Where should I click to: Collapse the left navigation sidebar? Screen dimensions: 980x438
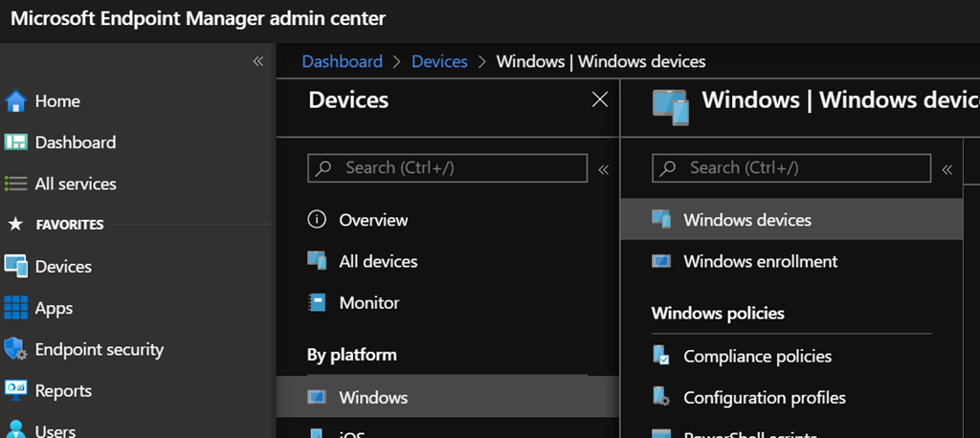tap(257, 61)
